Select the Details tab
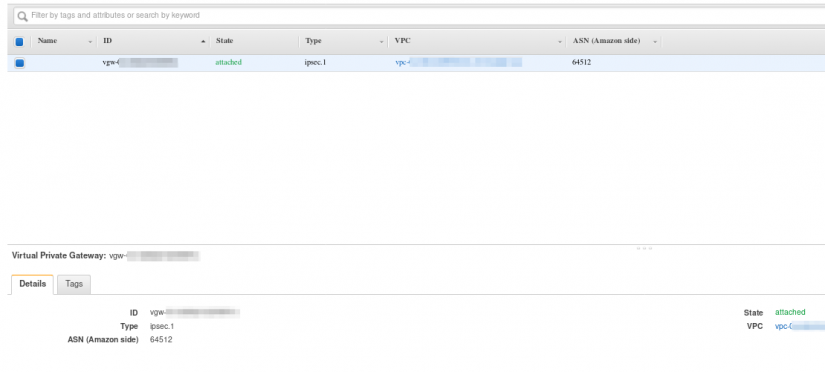Image resolution: width=825 pixels, height=372 pixels. [x=33, y=284]
